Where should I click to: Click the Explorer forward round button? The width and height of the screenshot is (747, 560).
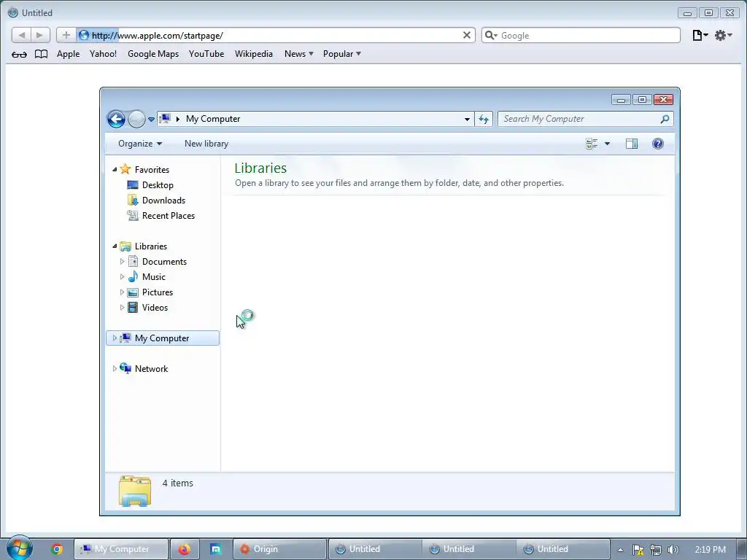pos(136,119)
